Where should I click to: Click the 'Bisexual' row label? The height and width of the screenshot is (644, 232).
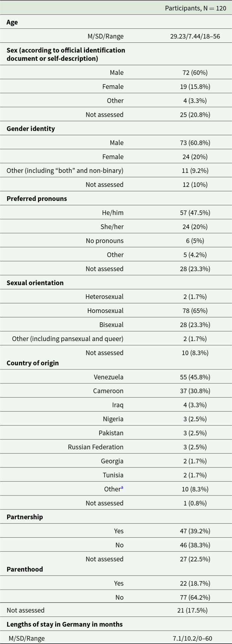click(111, 325)
